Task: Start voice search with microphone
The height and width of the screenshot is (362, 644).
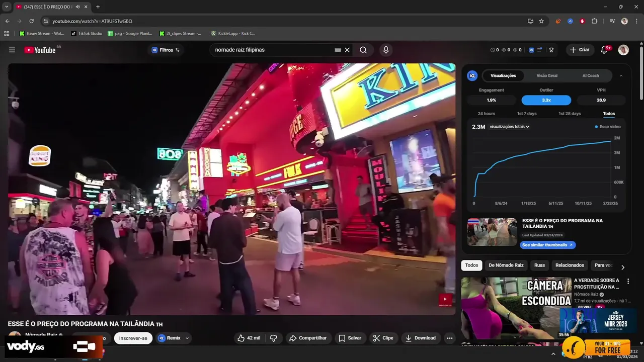Action: pyautogui.click(x=386, y=50)
